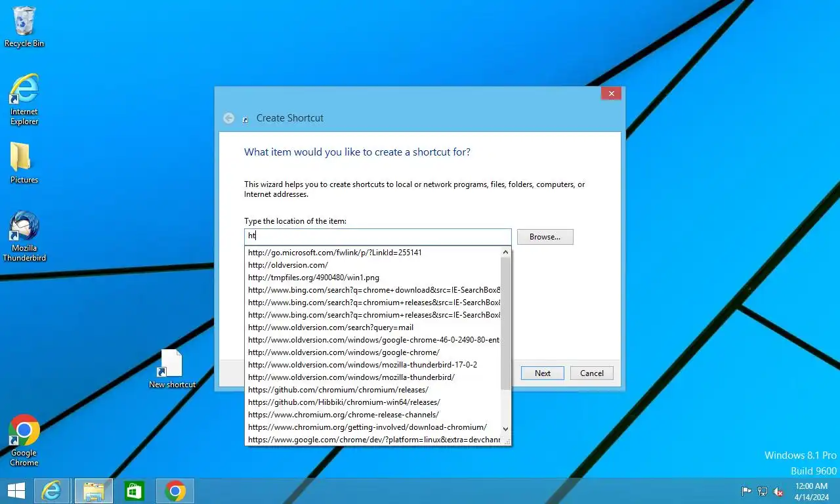Select suggestion go.microsoft.com/fwlink LinkId=255141
The image size is (840, 504).
click(x=373, y=253)
